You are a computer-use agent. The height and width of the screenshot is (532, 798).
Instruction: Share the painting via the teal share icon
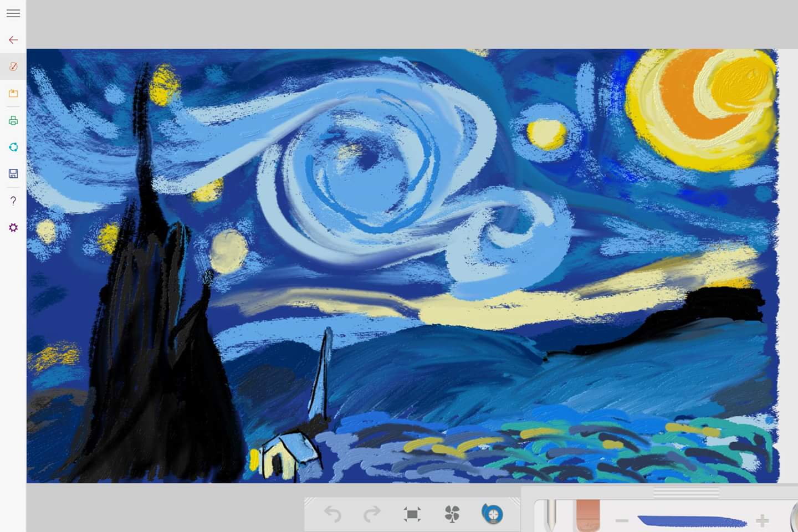(13, 147)
